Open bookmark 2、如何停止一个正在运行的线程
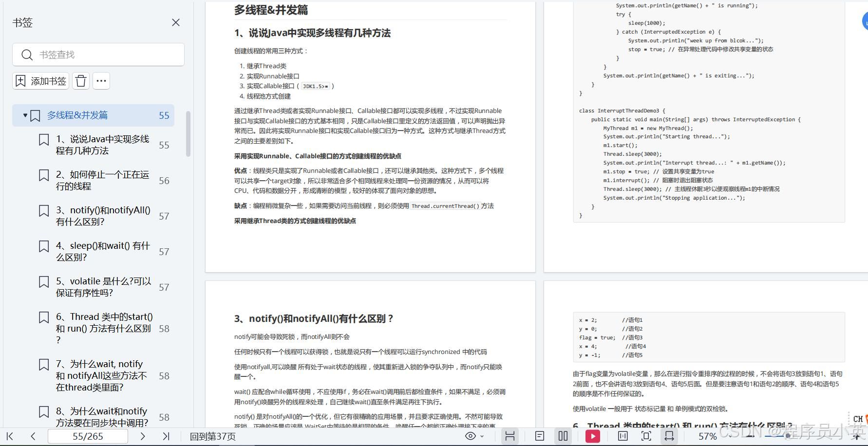Viewport: 868px width, 446px height. [x=103, y=181]
